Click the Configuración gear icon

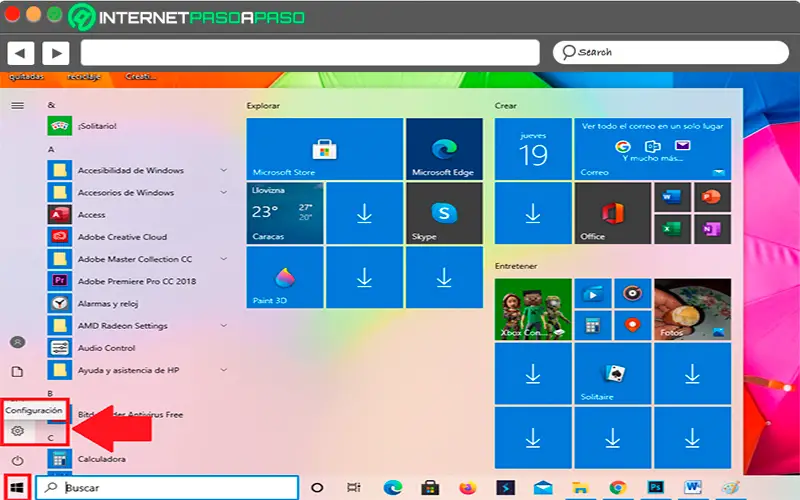(18, 431)
